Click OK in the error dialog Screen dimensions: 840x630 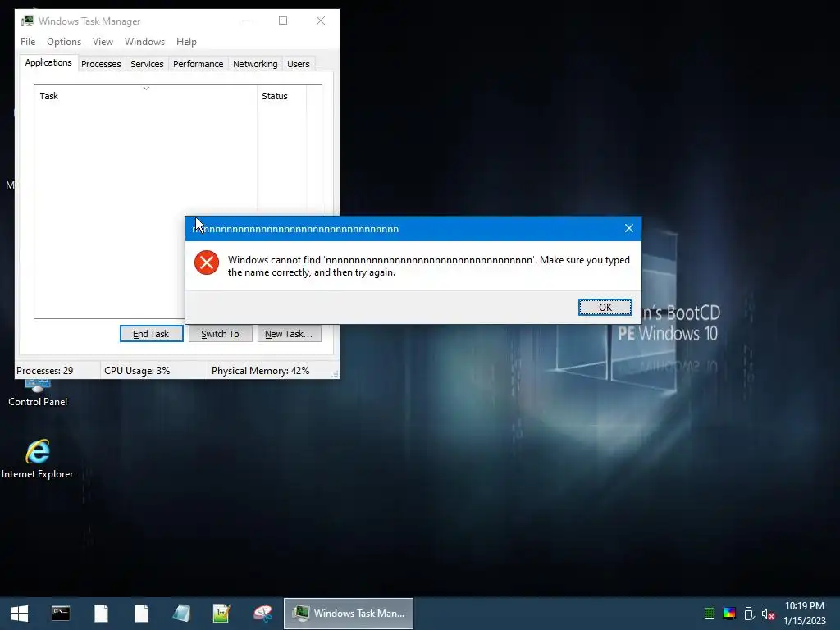coord(605,307)
